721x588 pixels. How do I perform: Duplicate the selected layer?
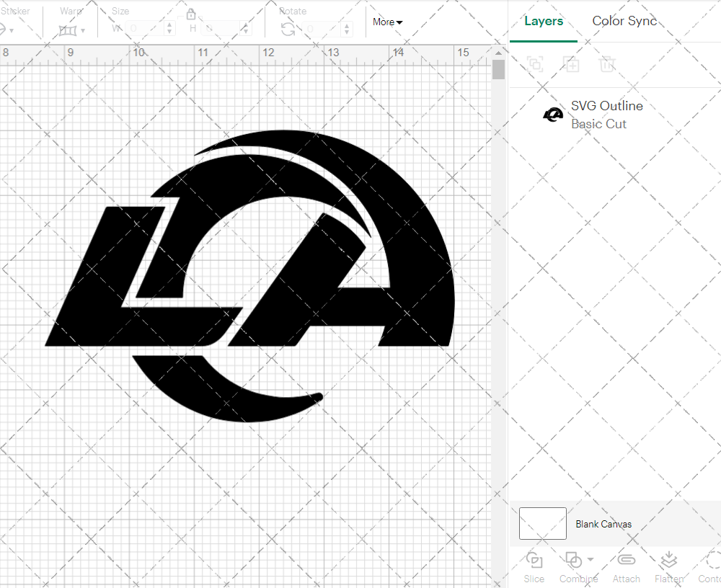click(x=571, y=64)
